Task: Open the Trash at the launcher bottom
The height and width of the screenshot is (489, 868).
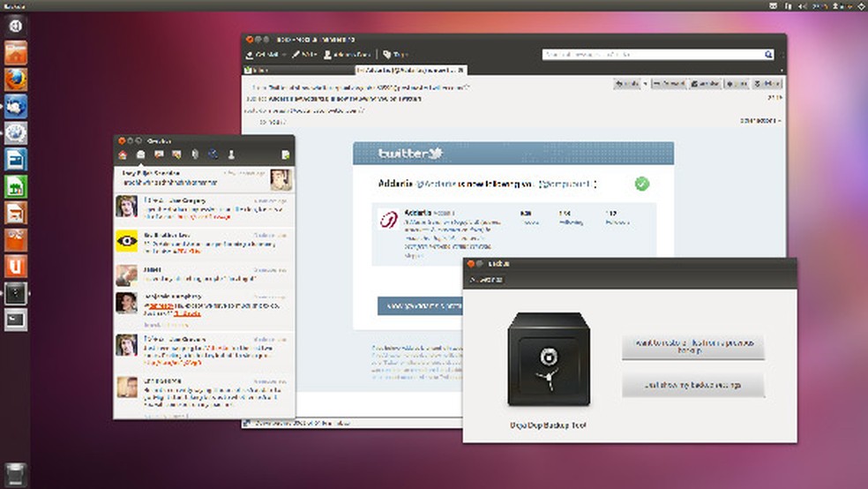Action: pyautogui.click(x=16, y=475)
